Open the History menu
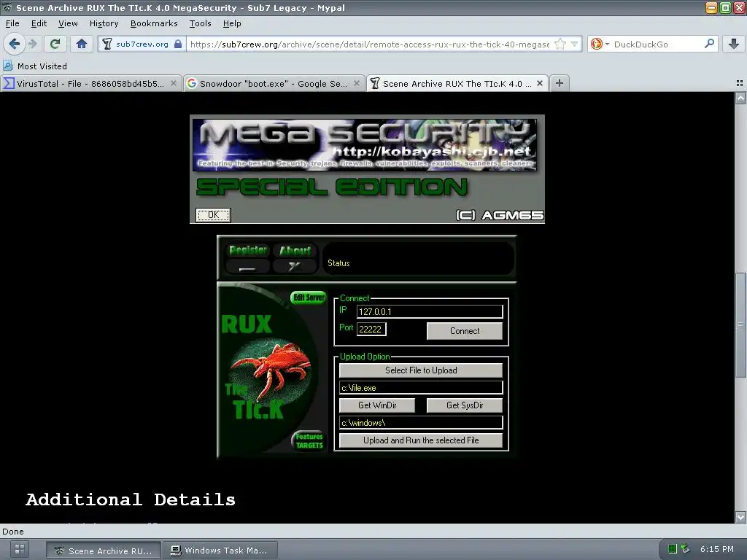Viewport: 747px width, 560px height. (104, 23)
